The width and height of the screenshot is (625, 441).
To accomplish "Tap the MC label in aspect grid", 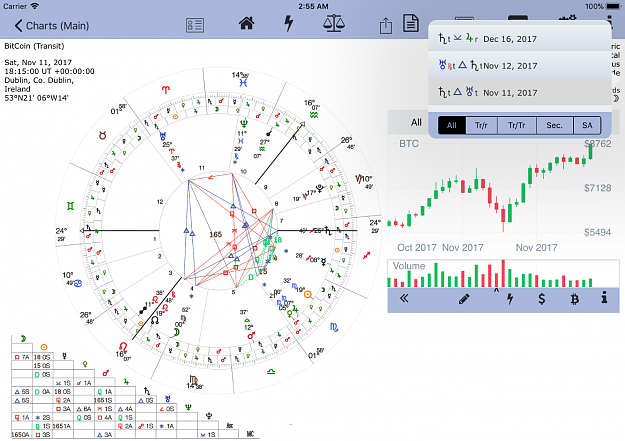I will pyautogui.click(x=250, y=434).
